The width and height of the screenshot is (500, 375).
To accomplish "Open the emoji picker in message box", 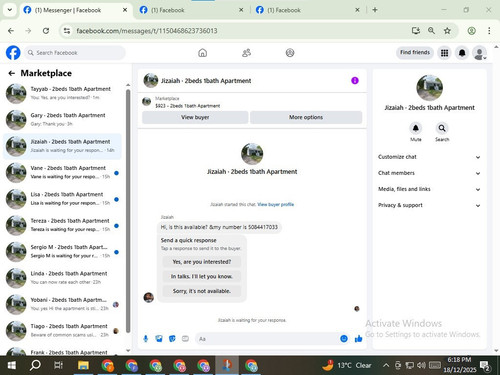I will pos(344,339).
